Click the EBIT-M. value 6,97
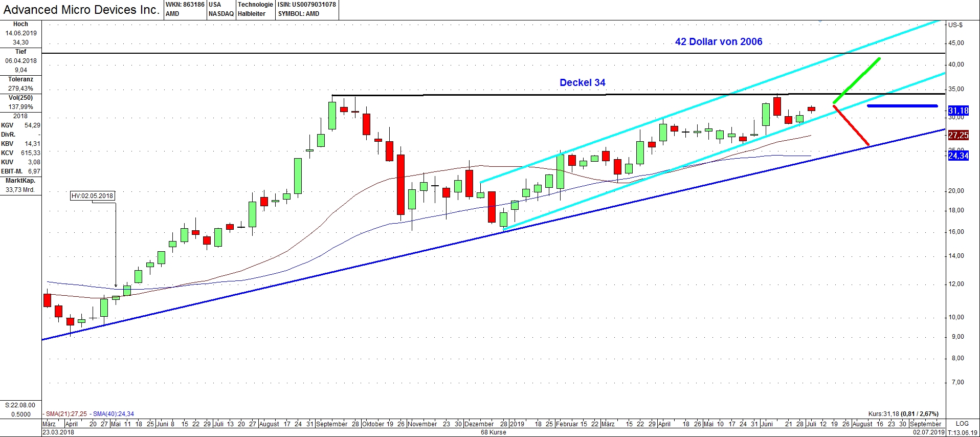The image size is (980, 437). click(34, 171)
